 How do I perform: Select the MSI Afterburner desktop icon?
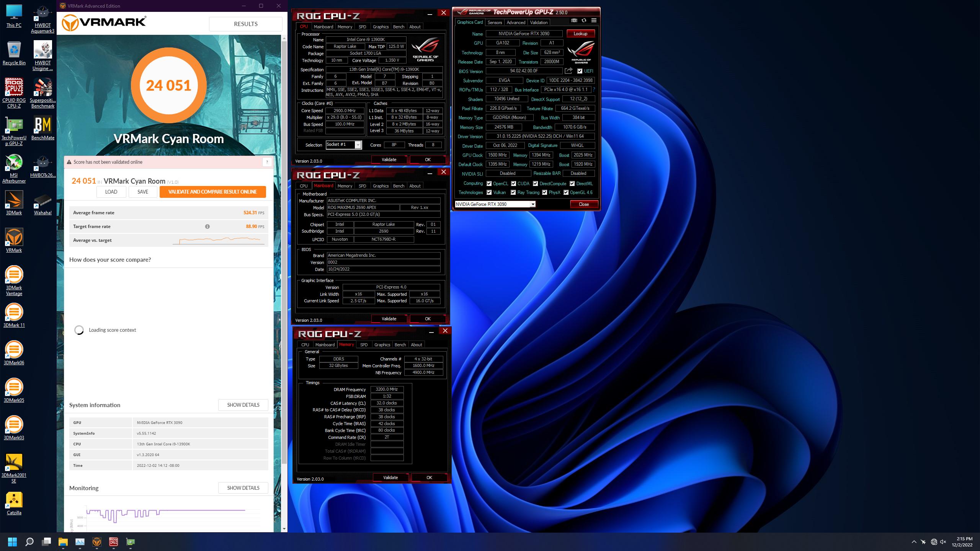[x=14, y=169]
